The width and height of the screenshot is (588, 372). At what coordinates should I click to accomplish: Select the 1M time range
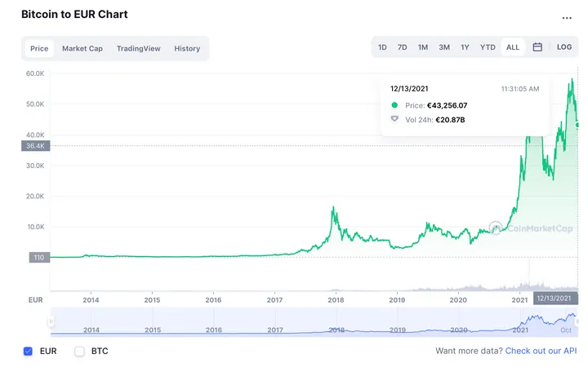pyautogui.click(x=423, y=47)
